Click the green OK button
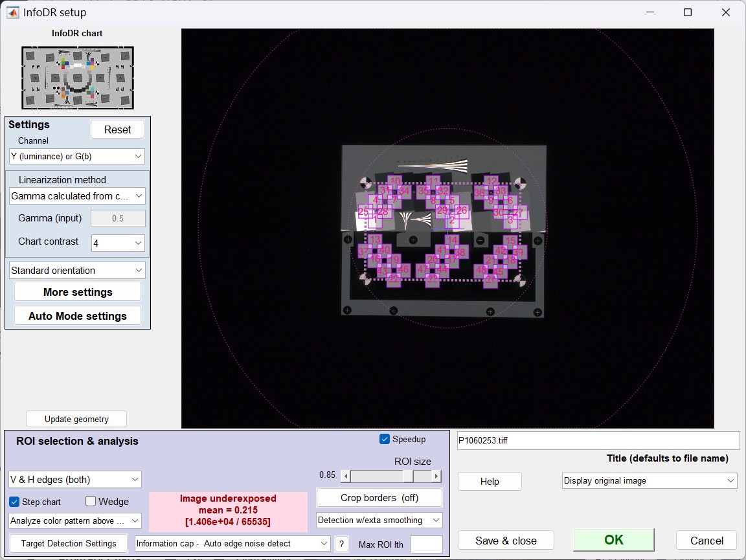The image size is (746, 560). pyautogui.click(x=613, y=540)
